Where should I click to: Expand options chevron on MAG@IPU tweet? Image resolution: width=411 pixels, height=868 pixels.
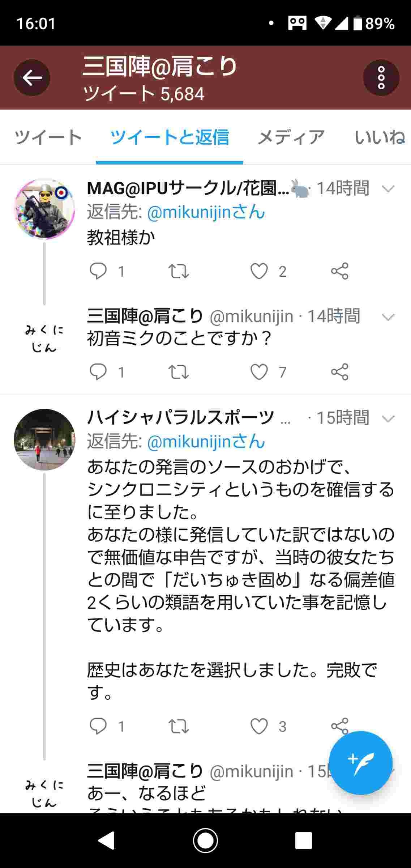(388, 189)
